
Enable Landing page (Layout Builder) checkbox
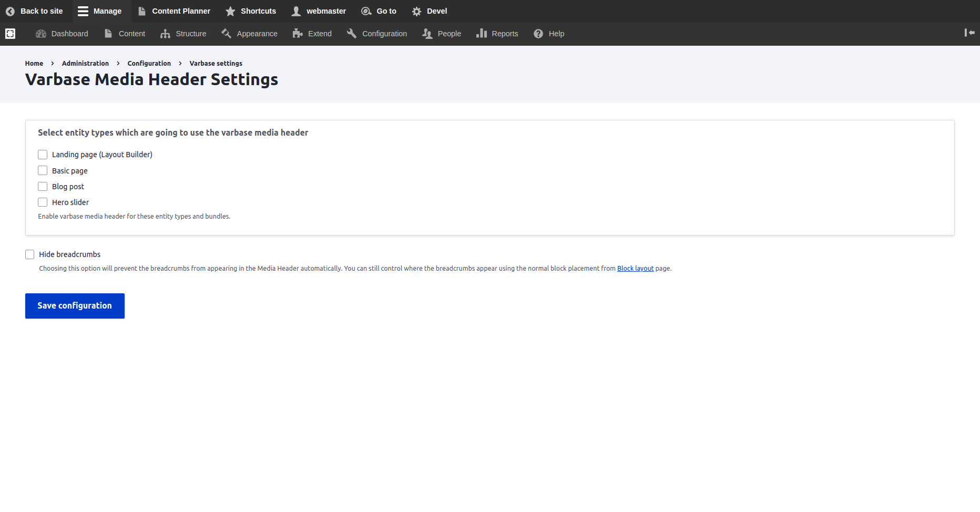pos(43,155)
